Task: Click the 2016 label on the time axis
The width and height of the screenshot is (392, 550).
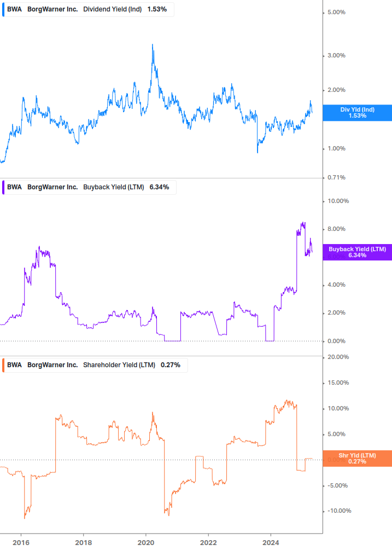Action: point(21,543)
